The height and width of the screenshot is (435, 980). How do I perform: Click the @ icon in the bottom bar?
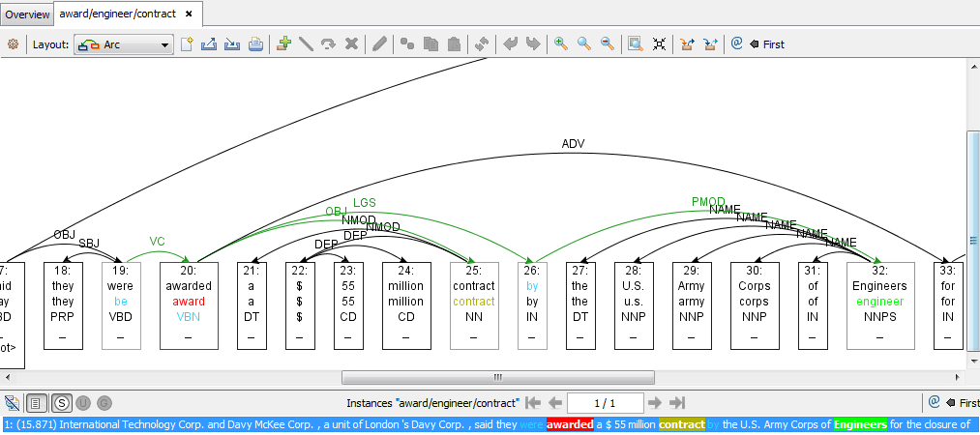[935, 402]
